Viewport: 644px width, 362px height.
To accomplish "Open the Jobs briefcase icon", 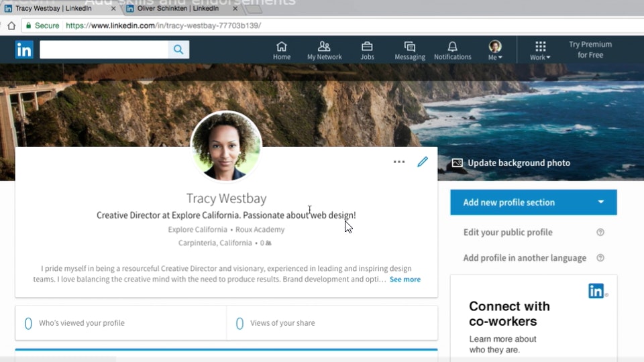I will coord(367,50).
